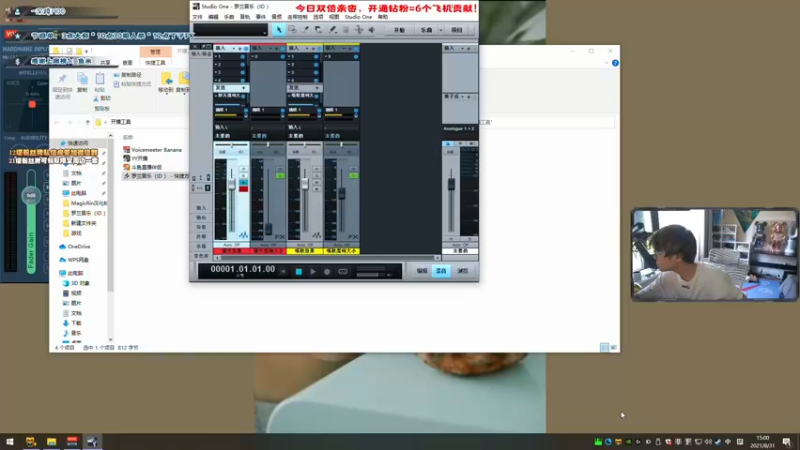Click the FX icon on second mixer channel
The height and width of the screenshot is (450, 800).
[x=280, y=237]
